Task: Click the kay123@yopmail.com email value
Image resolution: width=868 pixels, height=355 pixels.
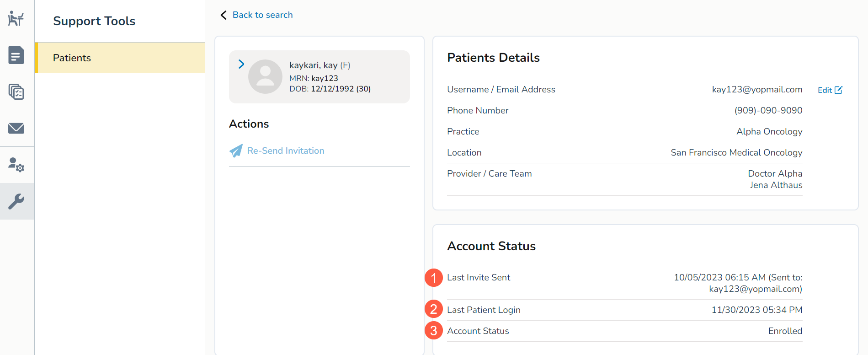Action: point(757,90)
